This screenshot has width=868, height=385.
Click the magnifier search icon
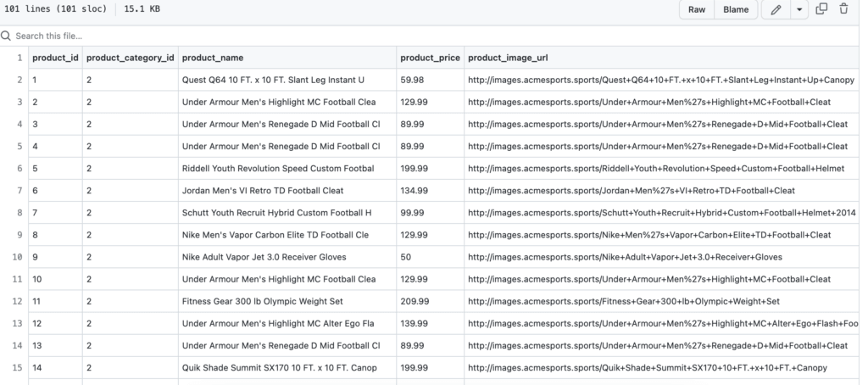point(7,36)
